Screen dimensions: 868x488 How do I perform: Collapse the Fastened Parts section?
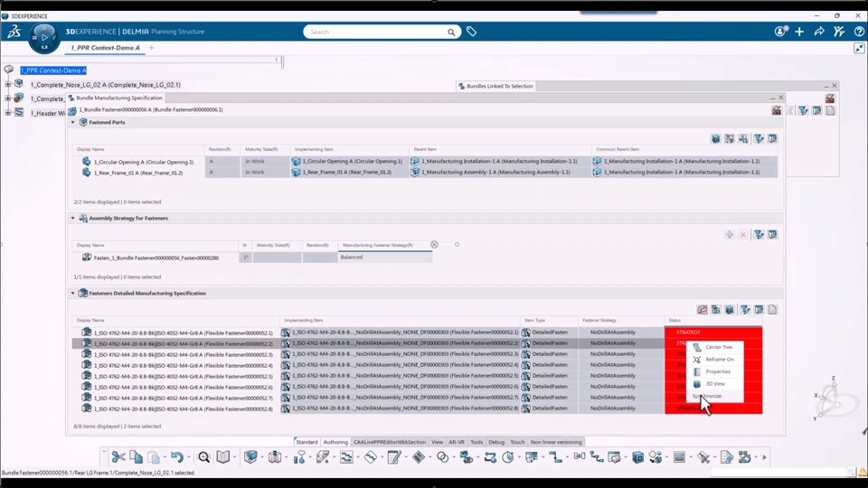point(72,122)
